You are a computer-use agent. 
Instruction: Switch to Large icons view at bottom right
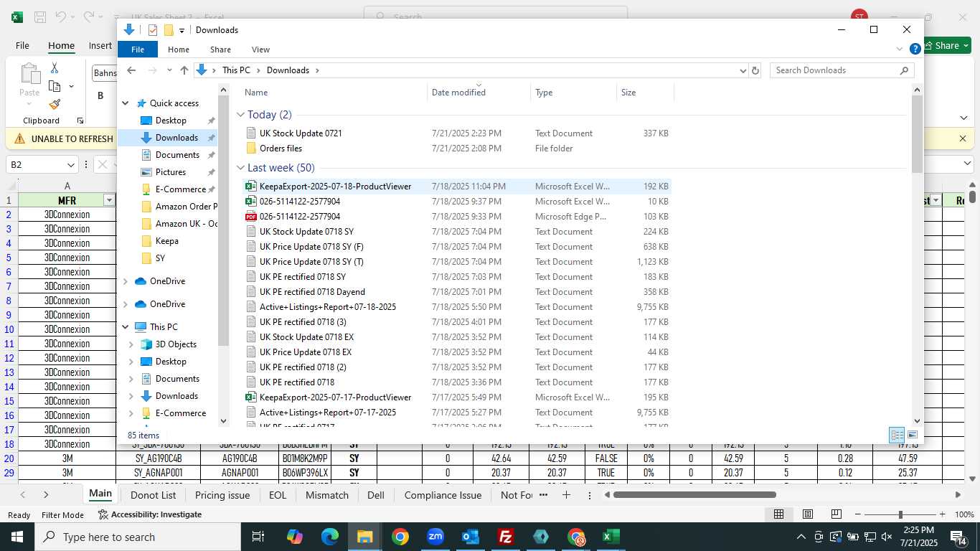pyautogui.click(x=913, y=435)
